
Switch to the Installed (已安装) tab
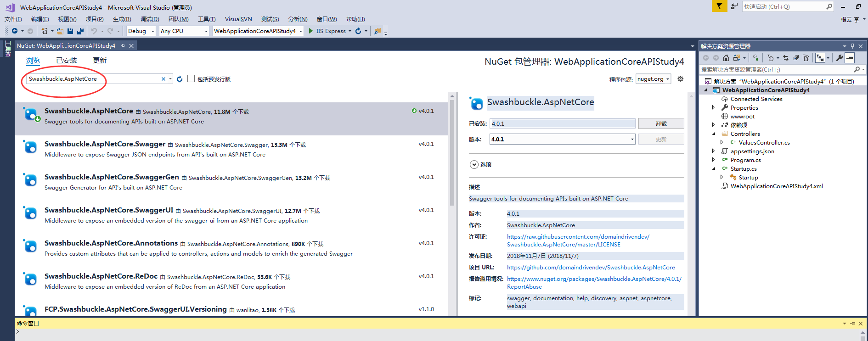click(67, 61)
